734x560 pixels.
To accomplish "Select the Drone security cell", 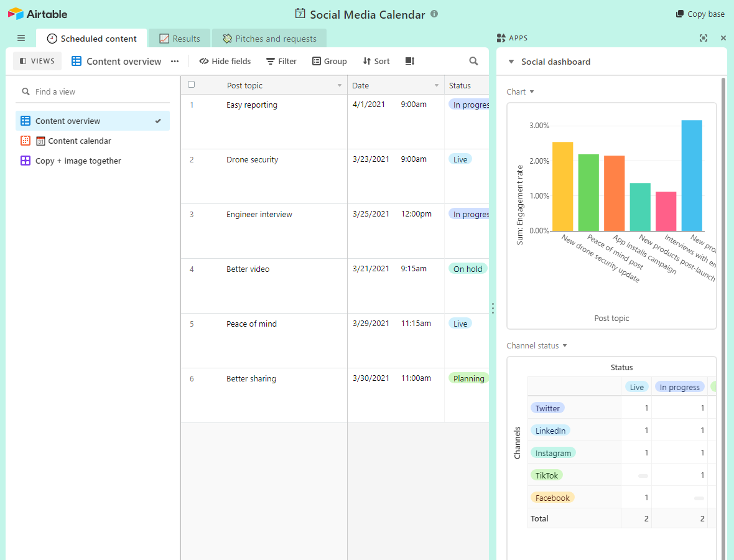I will (264, 177).
